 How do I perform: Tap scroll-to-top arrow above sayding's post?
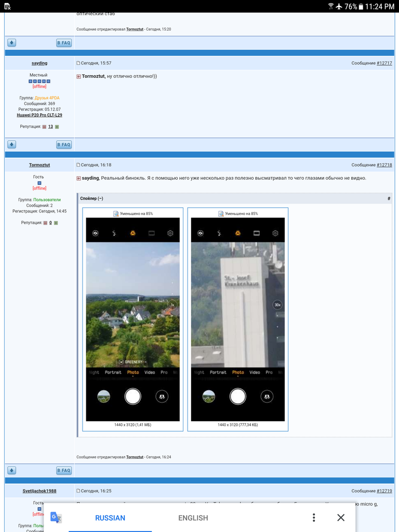(12, 43)
